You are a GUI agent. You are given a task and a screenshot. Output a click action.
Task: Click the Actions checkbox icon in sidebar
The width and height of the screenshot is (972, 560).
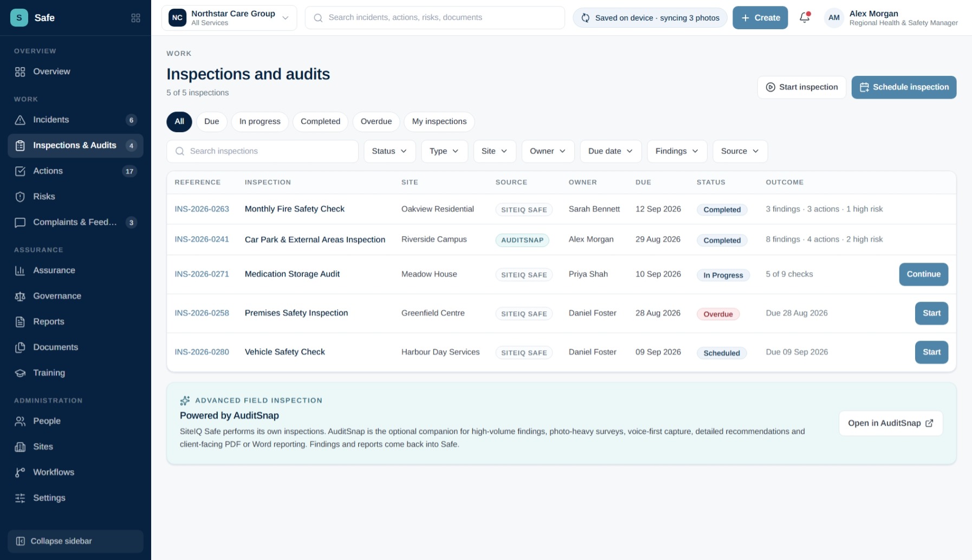pos(20,171)
